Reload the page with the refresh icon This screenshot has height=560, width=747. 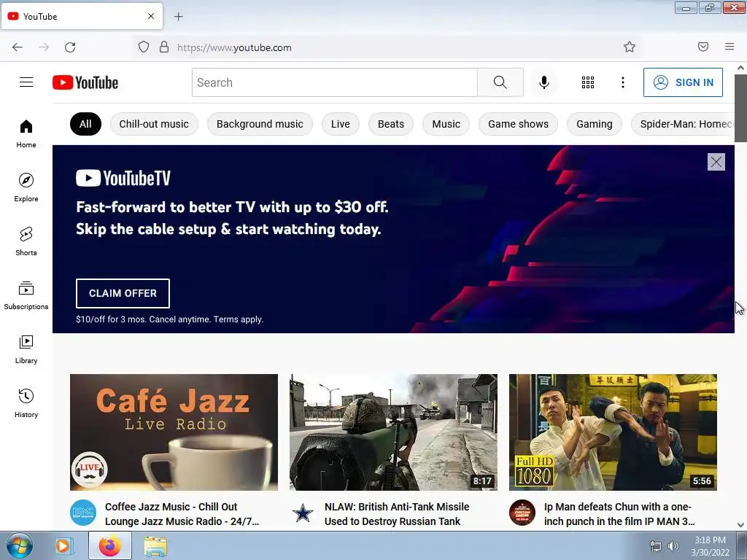pos(70,47)
